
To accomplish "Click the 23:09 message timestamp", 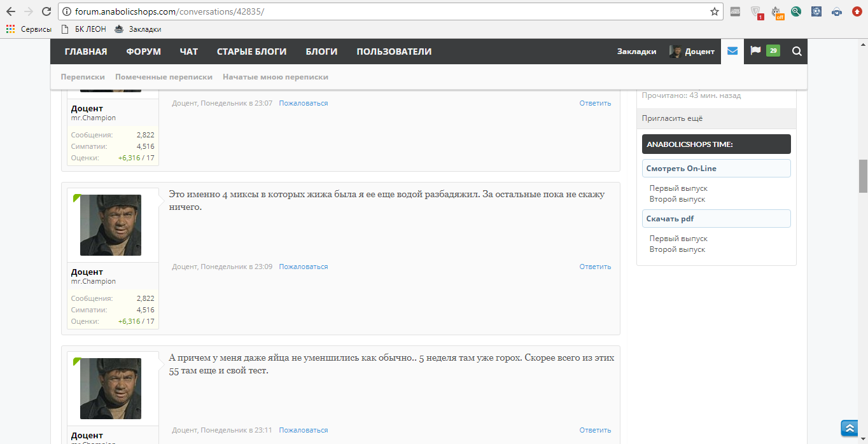I will (237, 267).
